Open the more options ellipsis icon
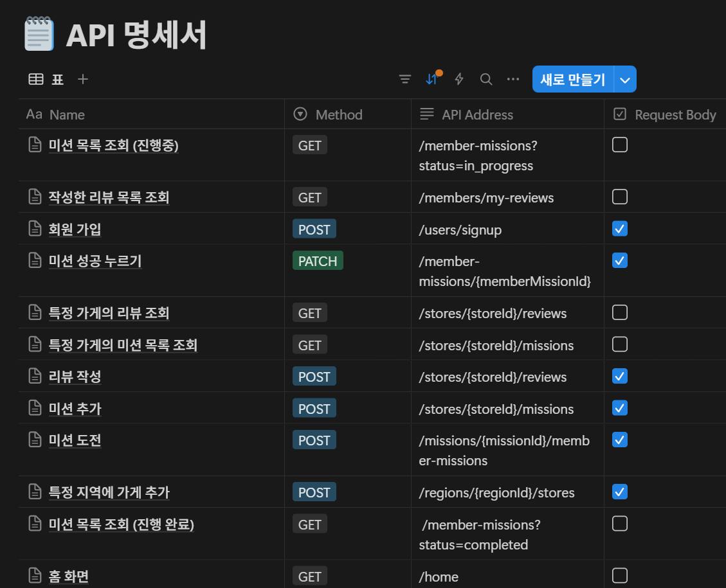726x588 pixels. [513, 79]
